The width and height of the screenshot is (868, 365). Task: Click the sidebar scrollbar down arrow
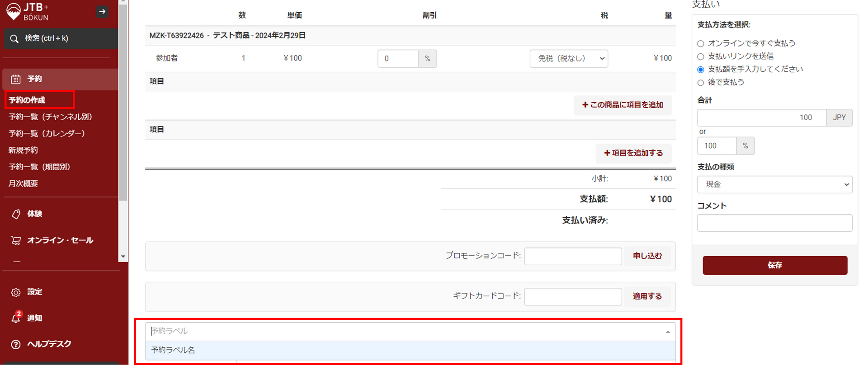(x=123, y=257)
